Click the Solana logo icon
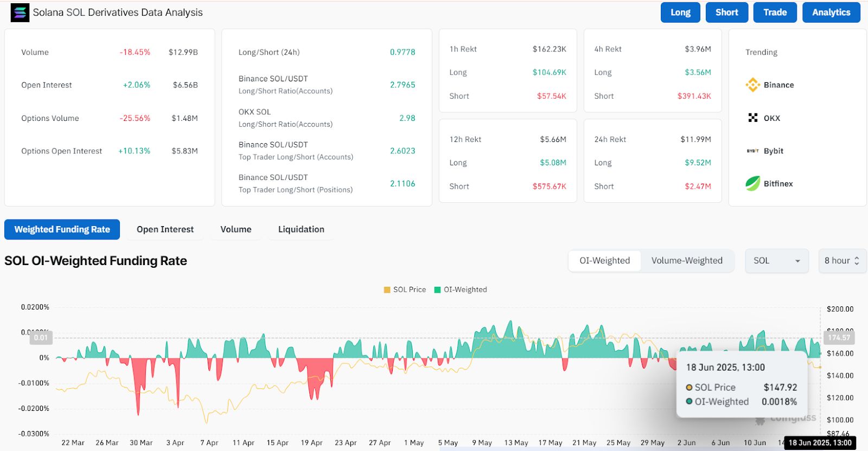Image resolution: width=868 pixels, height=451 pixels. 20,12
